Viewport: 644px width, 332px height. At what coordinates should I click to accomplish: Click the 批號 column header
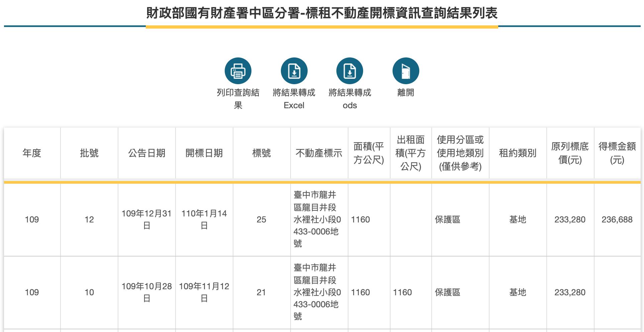tap(89, 153)
